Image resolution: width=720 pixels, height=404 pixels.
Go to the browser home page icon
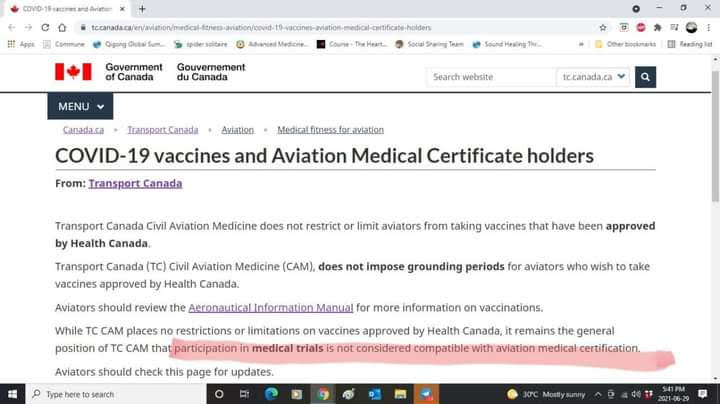pos(62,28)
